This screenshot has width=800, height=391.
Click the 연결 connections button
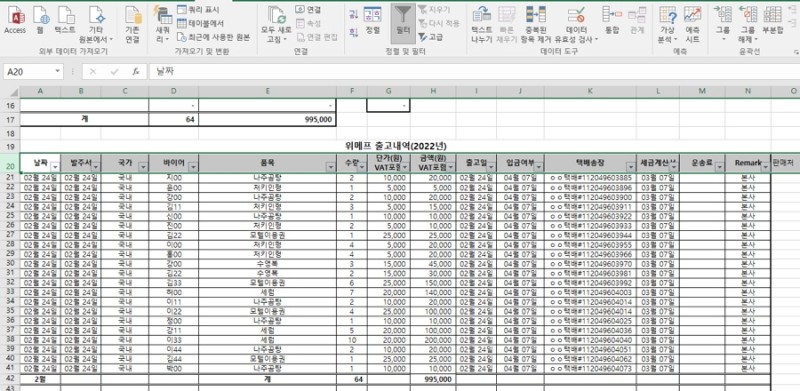click(309, 9)
